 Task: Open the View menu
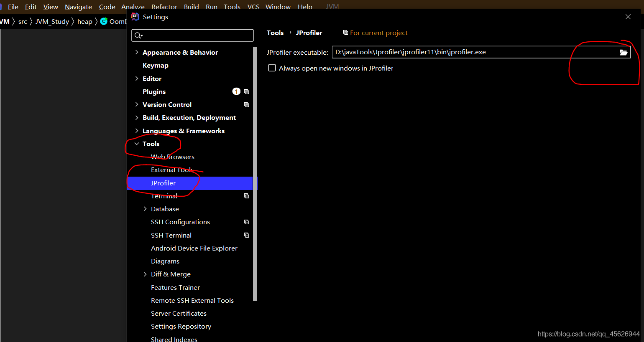tap(51, 7)
